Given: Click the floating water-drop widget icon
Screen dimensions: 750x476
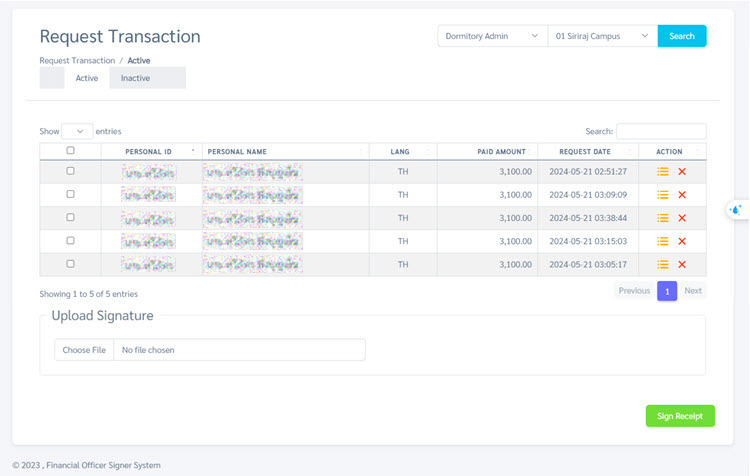Looking at the screenshot, I should pos(737,210).
